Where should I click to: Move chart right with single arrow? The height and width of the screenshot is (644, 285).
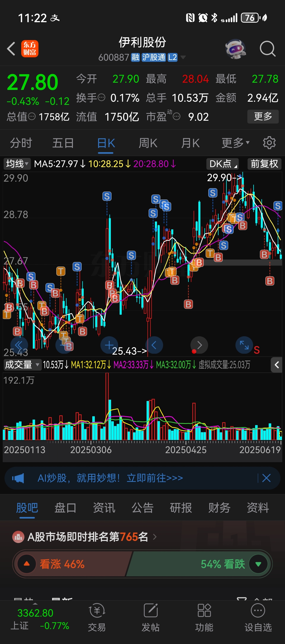click(199, 345)
